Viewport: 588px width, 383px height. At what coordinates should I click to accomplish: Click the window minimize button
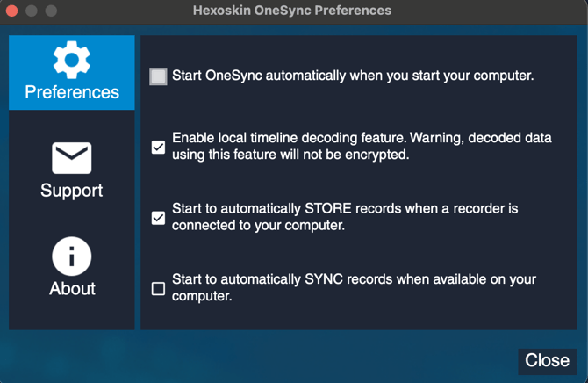[x=31, y=11]
